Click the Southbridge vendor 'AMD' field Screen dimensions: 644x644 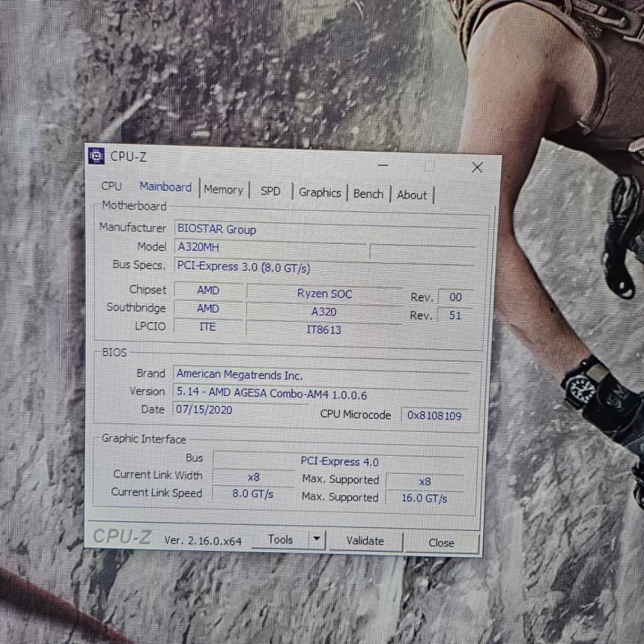208,308
